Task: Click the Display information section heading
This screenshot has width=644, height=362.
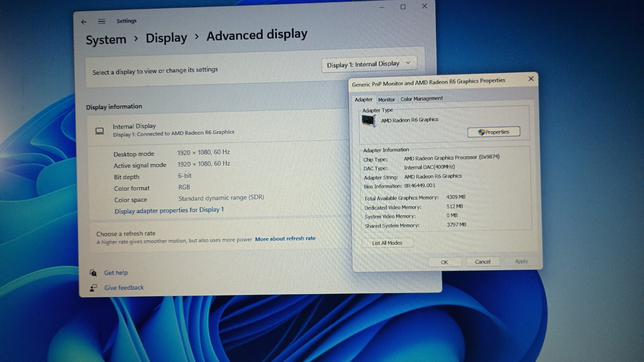Action: [114, 107]
